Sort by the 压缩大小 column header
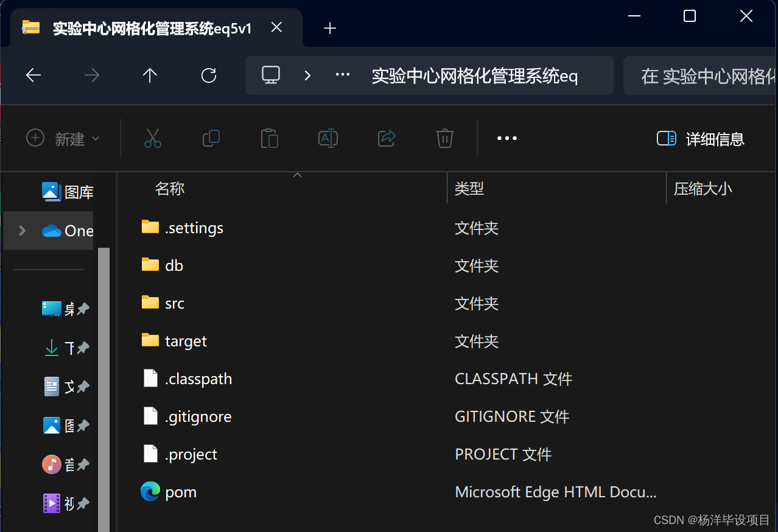 point(703,189)
